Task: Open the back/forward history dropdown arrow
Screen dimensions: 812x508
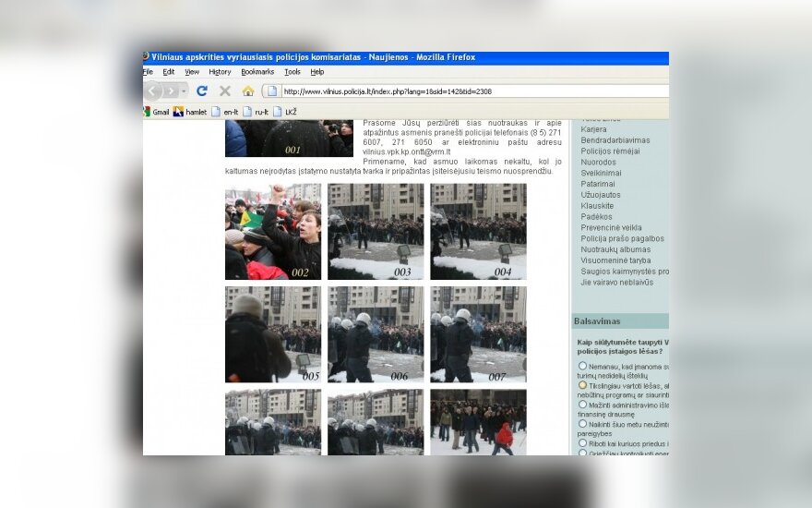Action: (184, 91)
